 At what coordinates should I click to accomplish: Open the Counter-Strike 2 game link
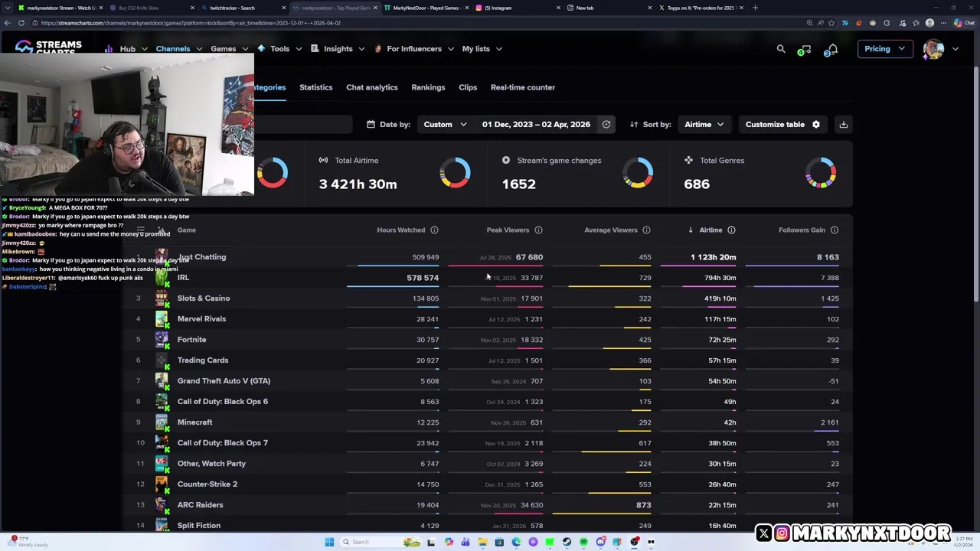[207, 484]
